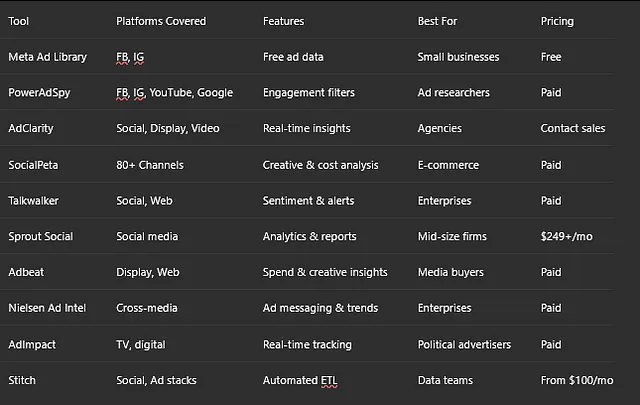Select the Automated ETL cell

click(300, 381)
